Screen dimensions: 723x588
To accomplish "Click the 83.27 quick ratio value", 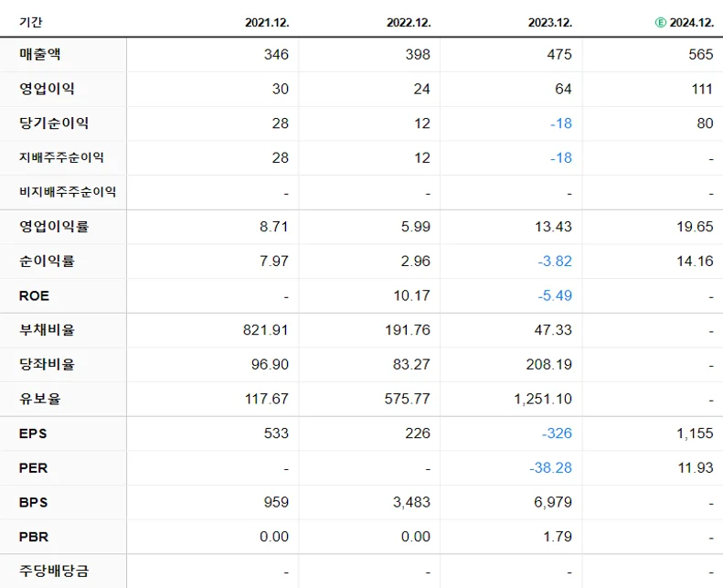I will tap(411, 364).
